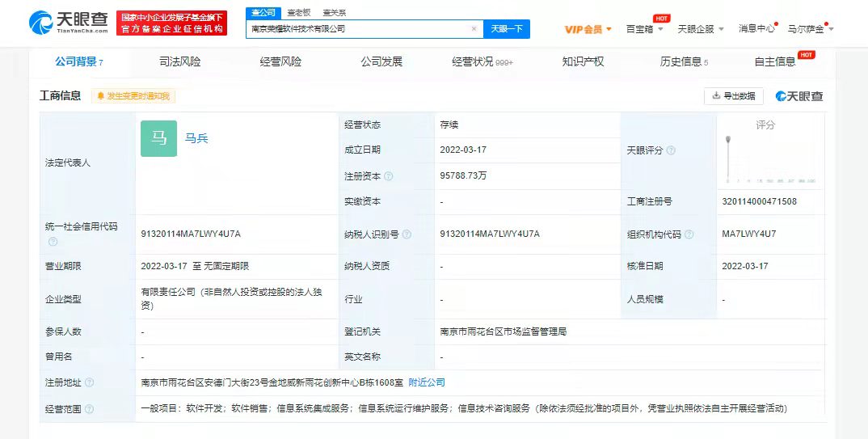Open the Tianyancha logo home link
The width and height of the screenshot is (868, 439).
click(69, 23)
